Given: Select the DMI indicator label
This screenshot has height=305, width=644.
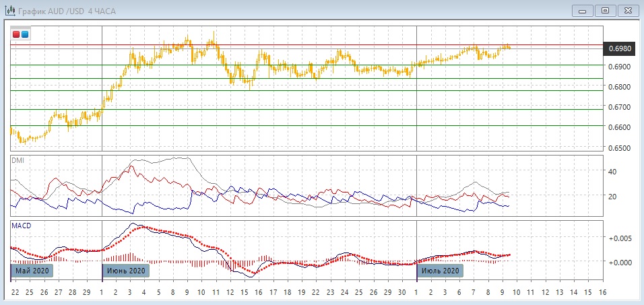Looking at the screenshot, I should 18,160.
